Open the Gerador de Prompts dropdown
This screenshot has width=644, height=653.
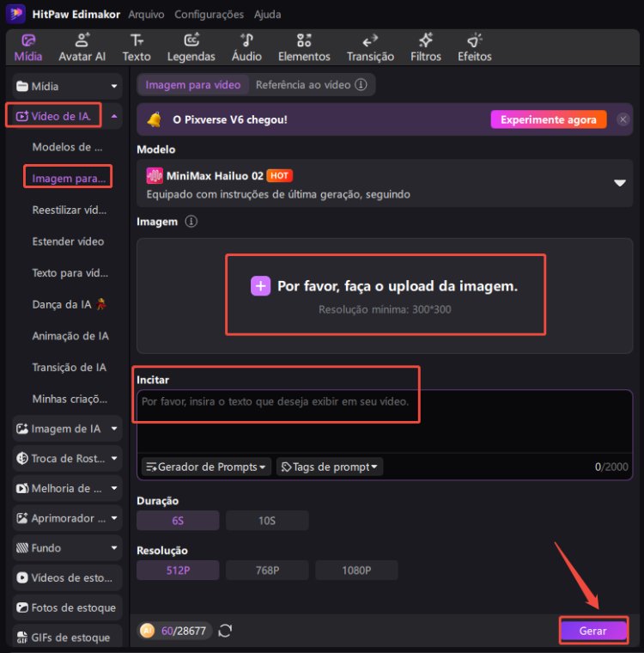pos(206,467)
